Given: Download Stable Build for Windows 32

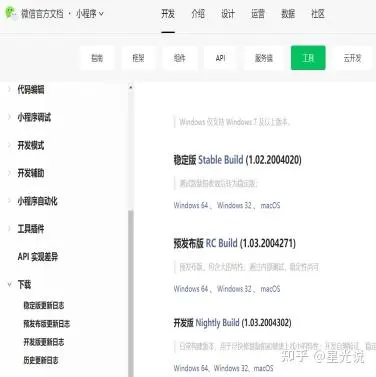Looking at the screenshot, I should [234, 205].
